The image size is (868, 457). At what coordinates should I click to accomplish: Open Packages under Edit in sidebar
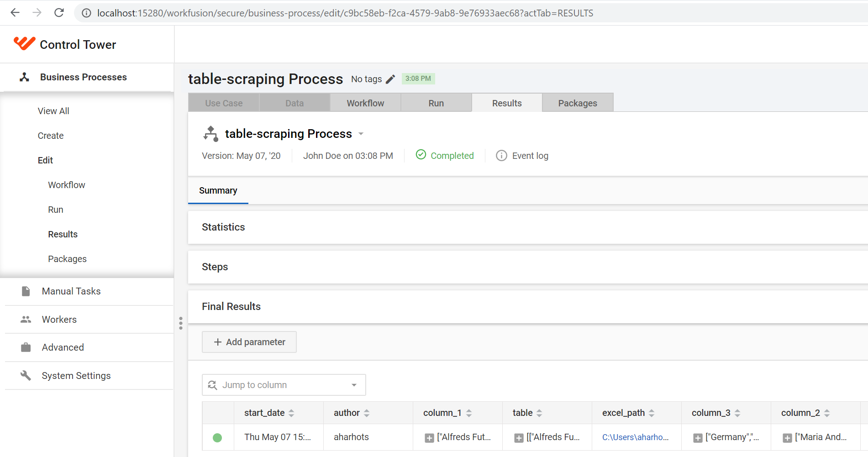click(67, 259)
